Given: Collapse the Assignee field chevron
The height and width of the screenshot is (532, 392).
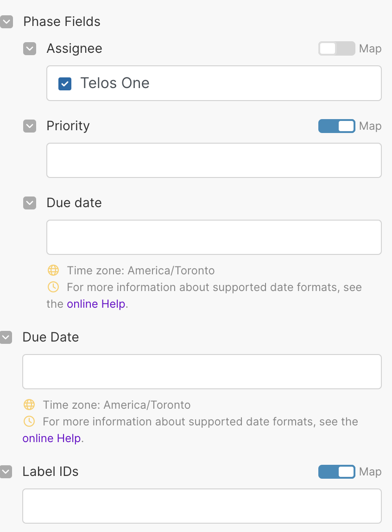Looking at the screenshot, I should pyautogui.click(x=30, y=49).
